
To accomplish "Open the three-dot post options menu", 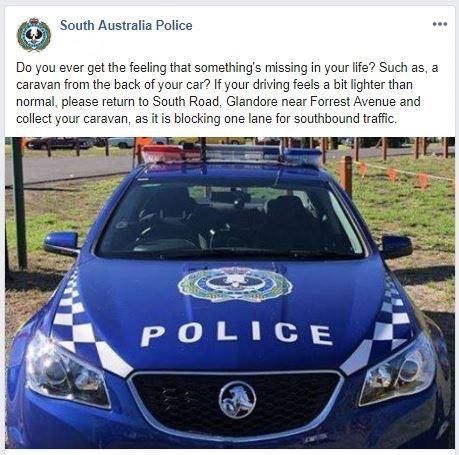I will pos(440,24).
